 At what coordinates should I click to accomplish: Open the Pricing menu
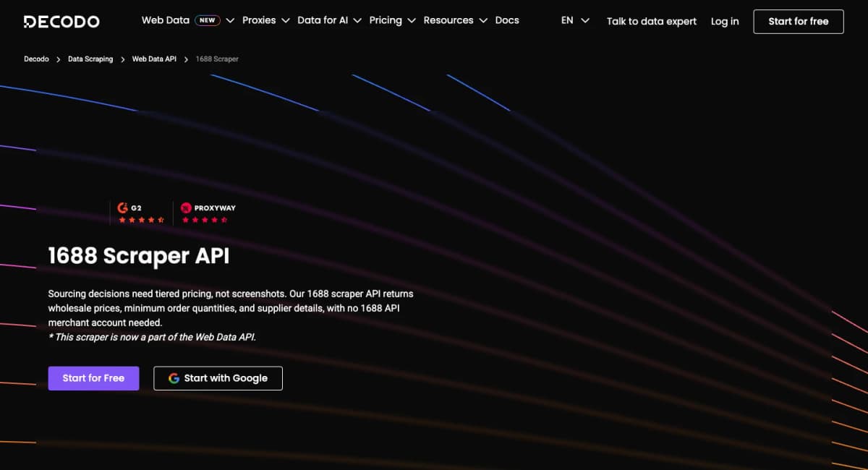coord(386,20)
